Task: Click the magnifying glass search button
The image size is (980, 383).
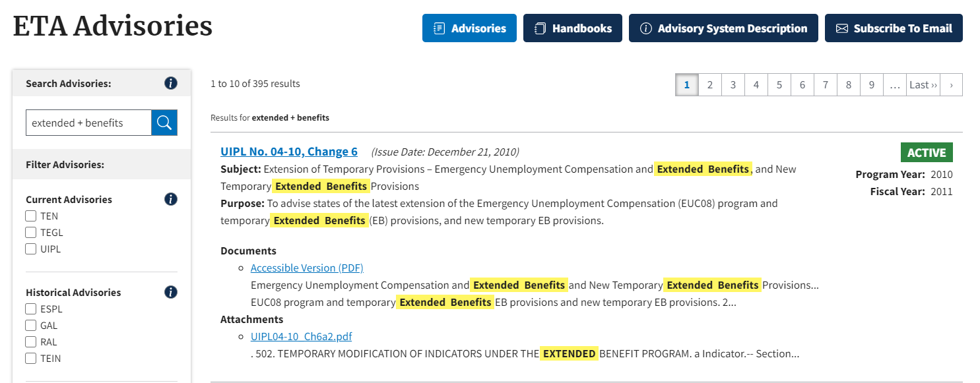Action: click(x=164, y=123)
